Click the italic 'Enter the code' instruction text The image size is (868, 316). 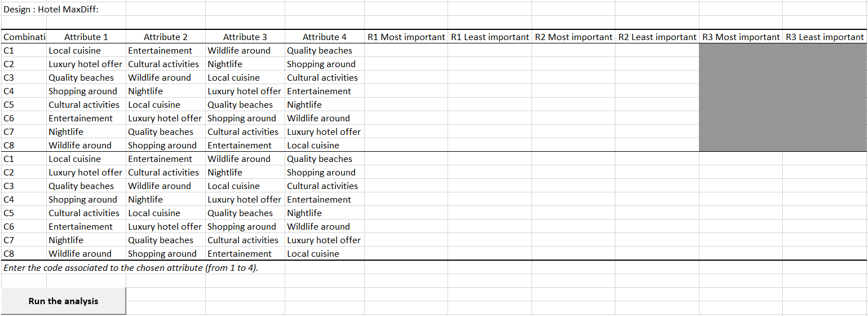pos(131,267)
